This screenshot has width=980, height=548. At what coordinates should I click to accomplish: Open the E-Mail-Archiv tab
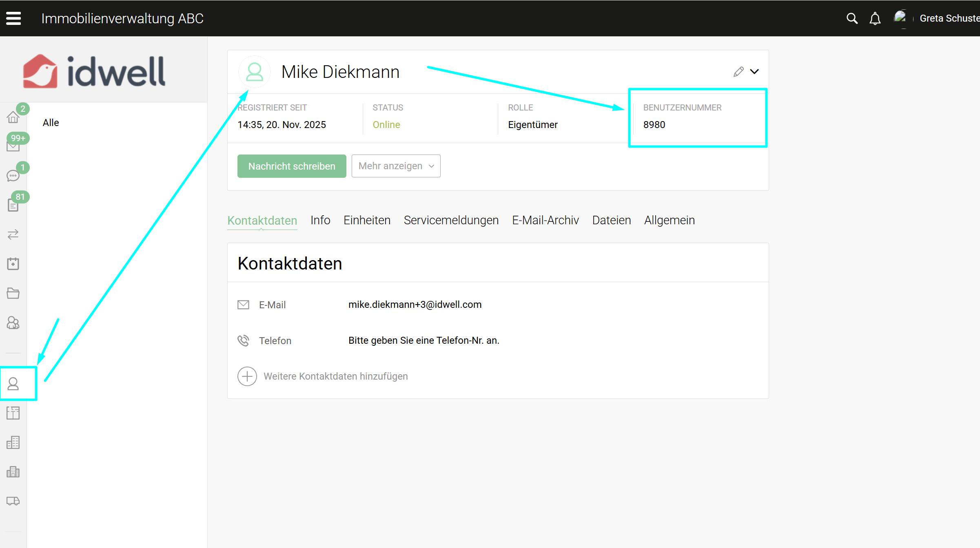pyautogui.click(x=545, y=220)
